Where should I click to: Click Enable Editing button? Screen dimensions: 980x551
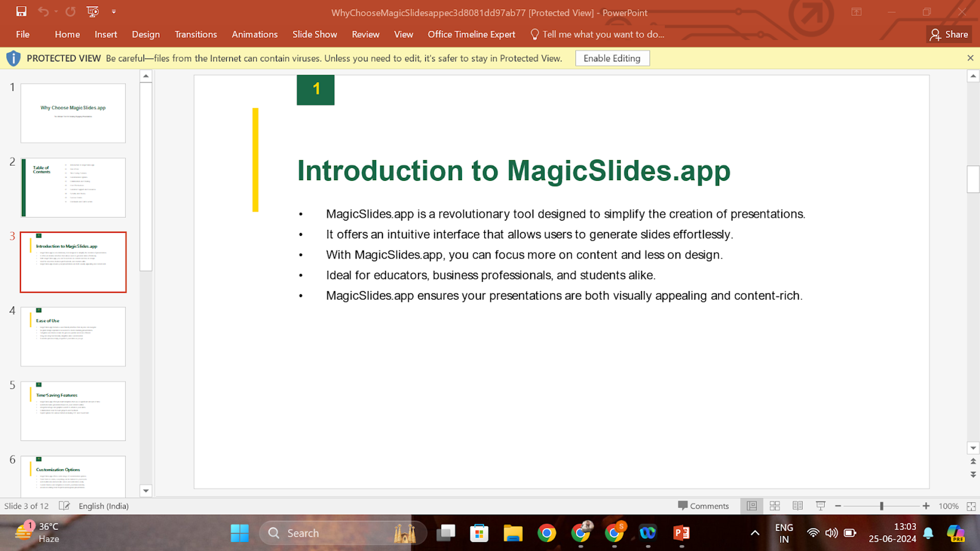click(x=612, y=58)
